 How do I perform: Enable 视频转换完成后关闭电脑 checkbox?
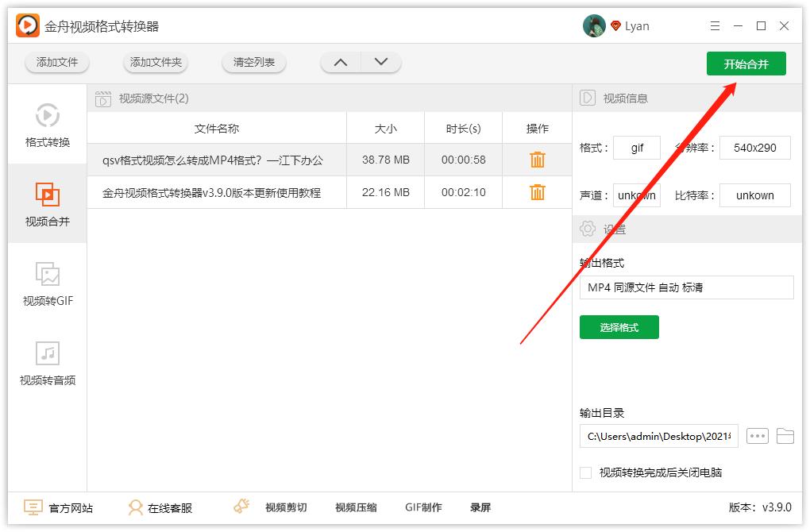586,472
